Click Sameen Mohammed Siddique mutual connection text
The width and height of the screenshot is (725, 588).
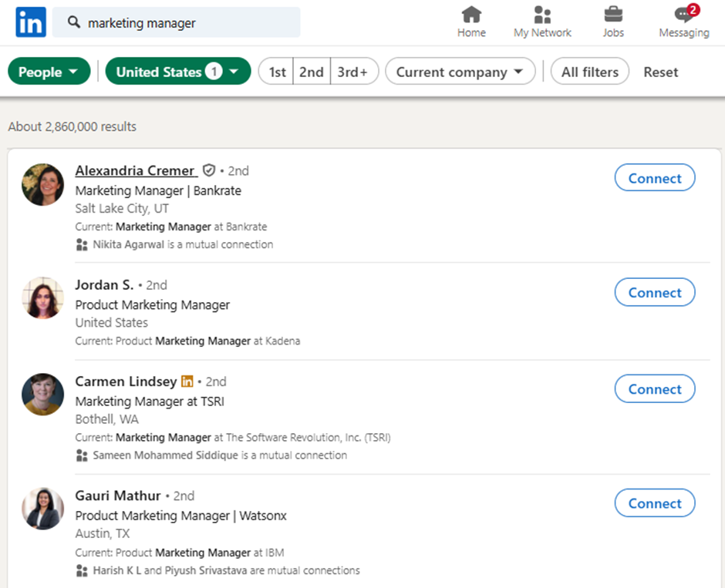click(220, 455)
